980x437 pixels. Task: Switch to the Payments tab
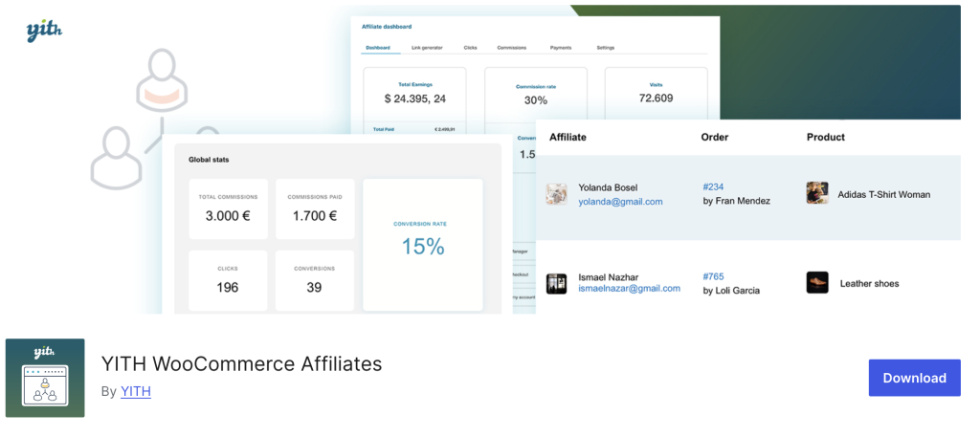click(561, 48)
